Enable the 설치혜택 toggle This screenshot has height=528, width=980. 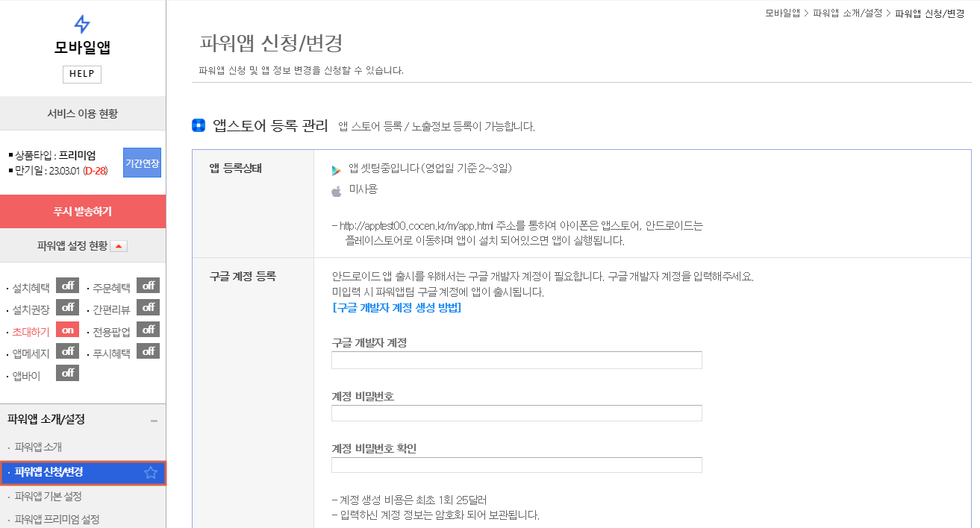pyautogui.click(x=66, y=285)
